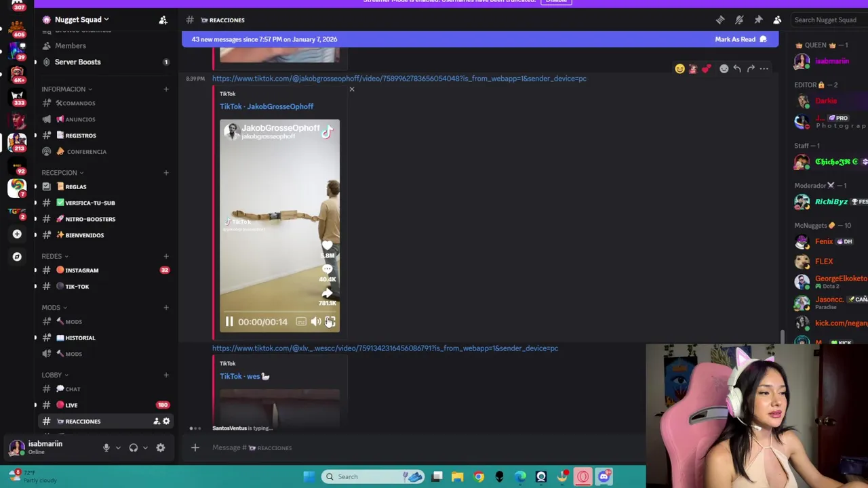Open audio output options chevron
The height and width of the screenshot is (488, 868).
point(144,448)
